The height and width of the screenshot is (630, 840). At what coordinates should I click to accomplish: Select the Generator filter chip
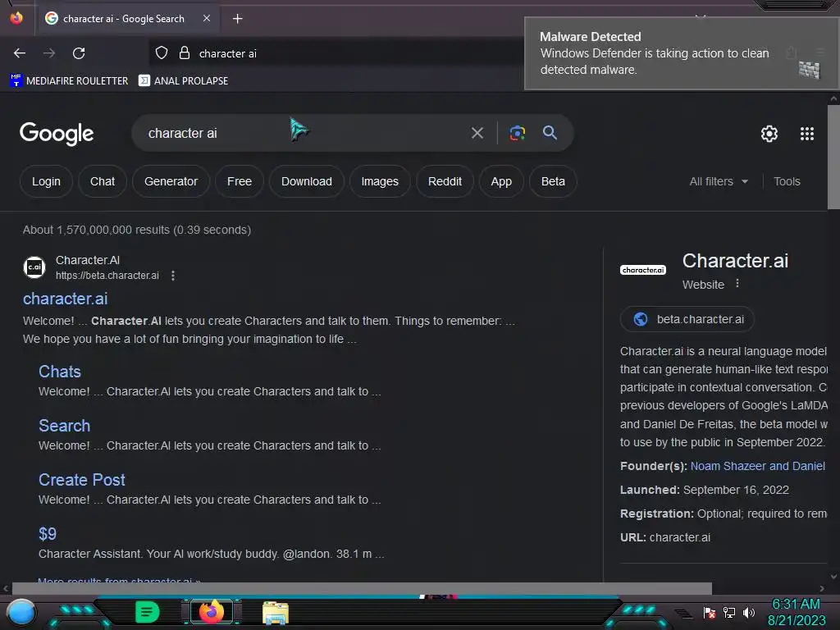171,181
